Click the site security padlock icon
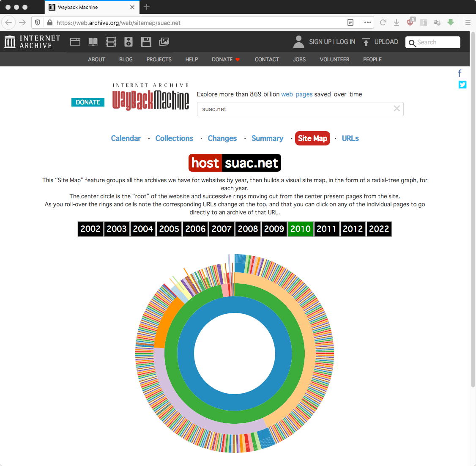Viewport: 476px width, 466px height. point(50,22)
